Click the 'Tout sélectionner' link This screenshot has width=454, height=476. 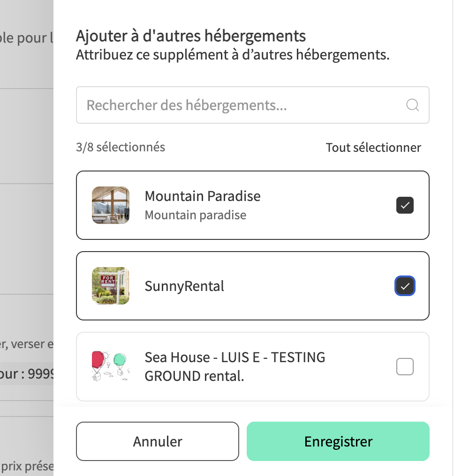(x=373, y=148)
